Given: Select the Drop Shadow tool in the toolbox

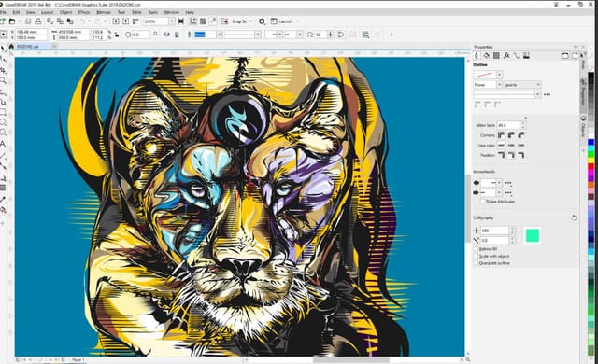Looking at the screenshot, I should 3,177.
